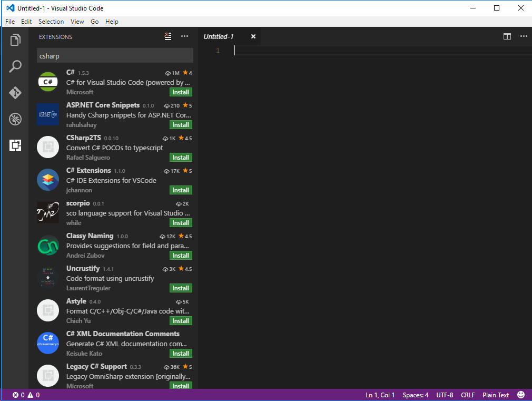The height and width of the screenshot is (401, 532).
Task: Open the File menu
Action: tap(10, 22)
